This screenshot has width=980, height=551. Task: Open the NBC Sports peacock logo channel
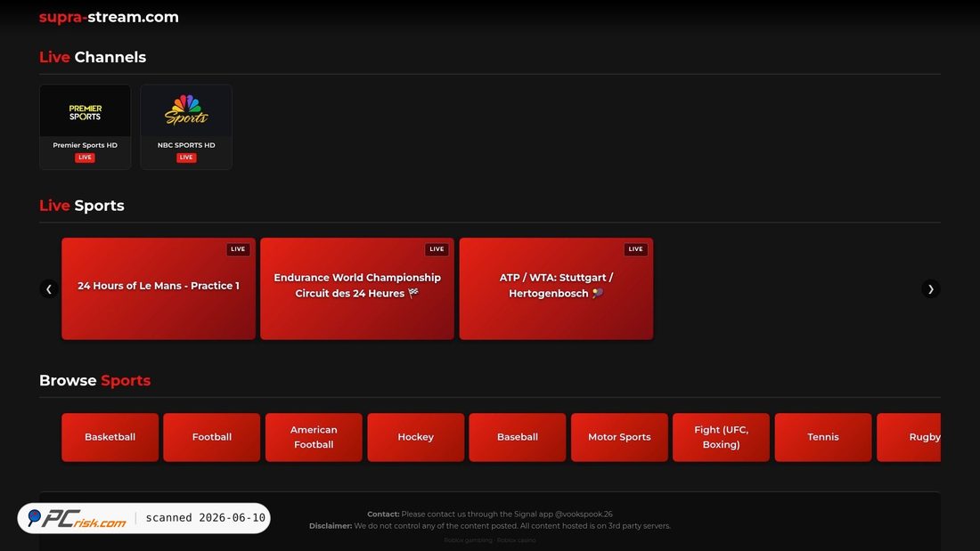pyautogui.click(x=186, y=111)
